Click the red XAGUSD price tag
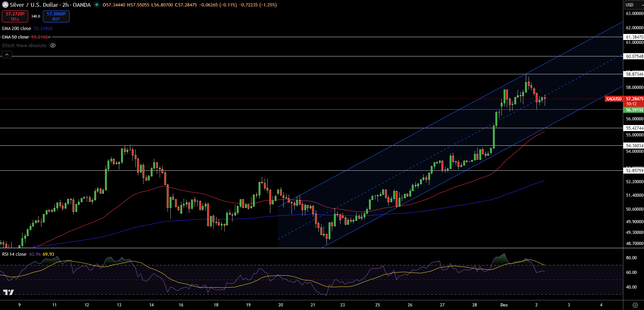The image size is (644, 310). point(614,99)
